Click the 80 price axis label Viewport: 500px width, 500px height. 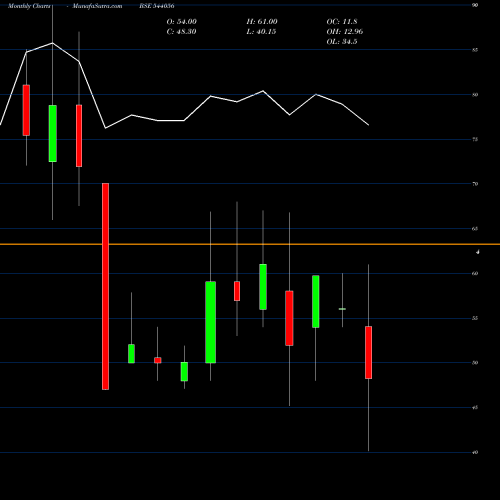coord(475,95)
